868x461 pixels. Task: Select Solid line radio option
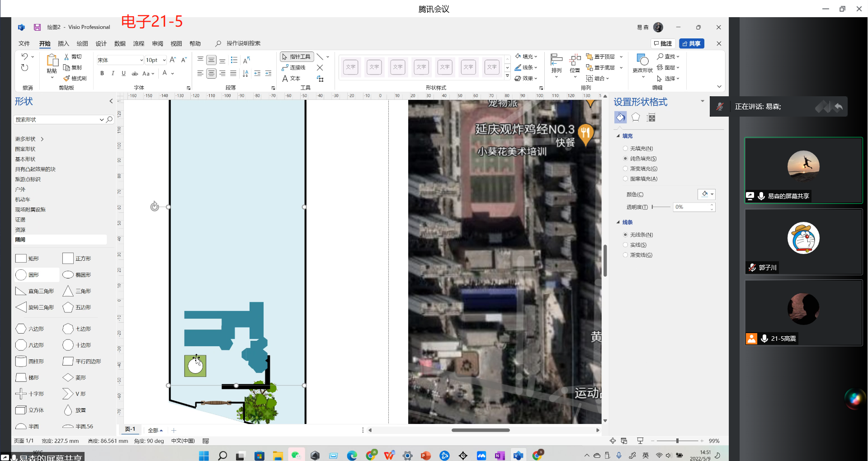click(626, 245)
